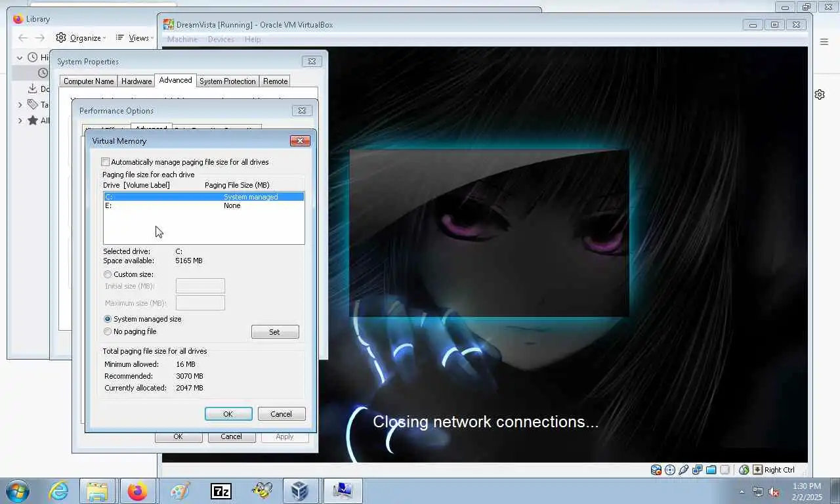Open the VirtualBox Machine menu

182,39
